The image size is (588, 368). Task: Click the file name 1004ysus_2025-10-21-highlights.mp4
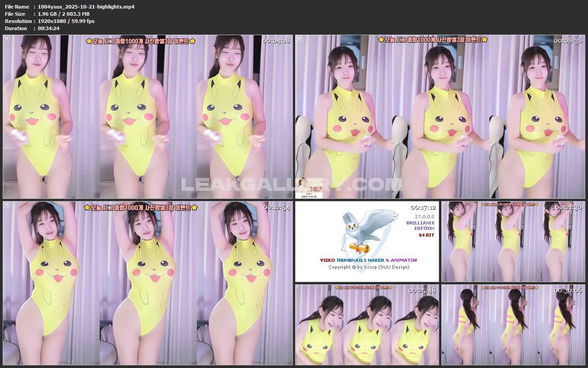(x=87, y=7)
